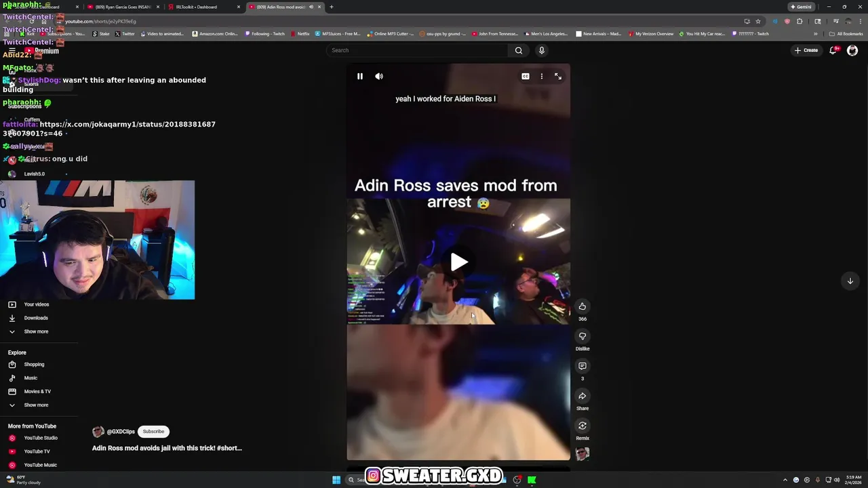The image size is (868, 488).
Task: Expand Show more under Movies & TV
Action: [x=36, y=405]
